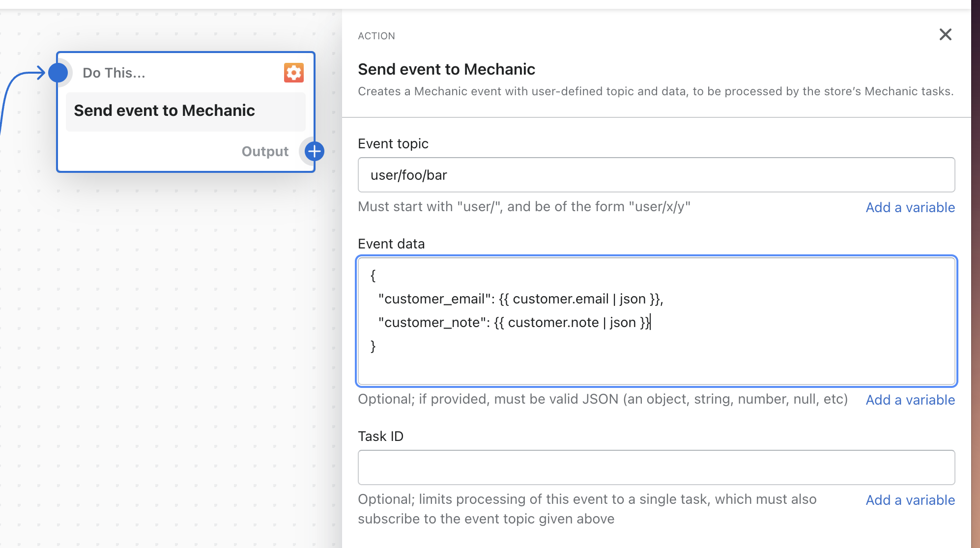Viewport: 980px width, 548px height.
Task: Click Add a variable under Task ID
Action: coord(910,500)
